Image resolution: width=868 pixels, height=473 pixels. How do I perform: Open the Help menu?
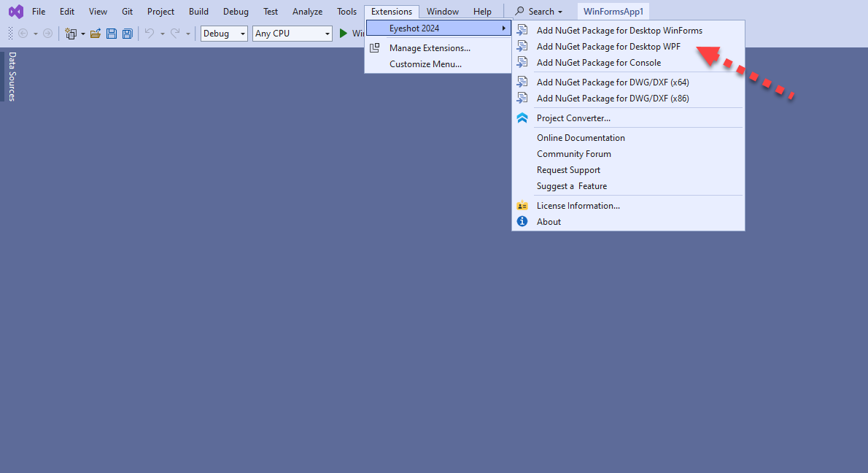click(x=482, y=11)
